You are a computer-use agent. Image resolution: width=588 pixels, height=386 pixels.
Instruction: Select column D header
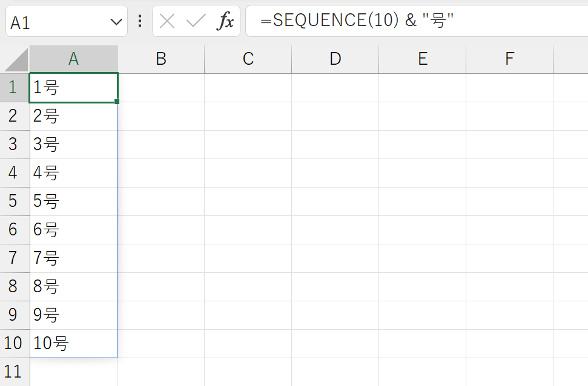tap(335, 59)
